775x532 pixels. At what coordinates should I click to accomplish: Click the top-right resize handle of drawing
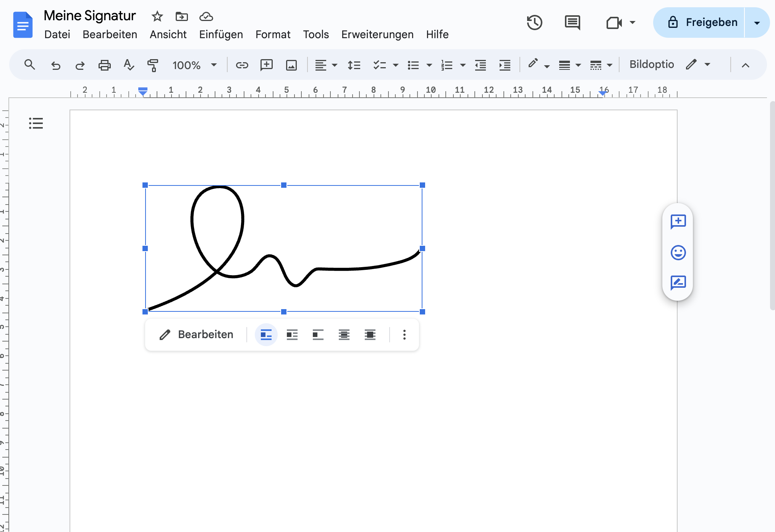coord(422,185)
